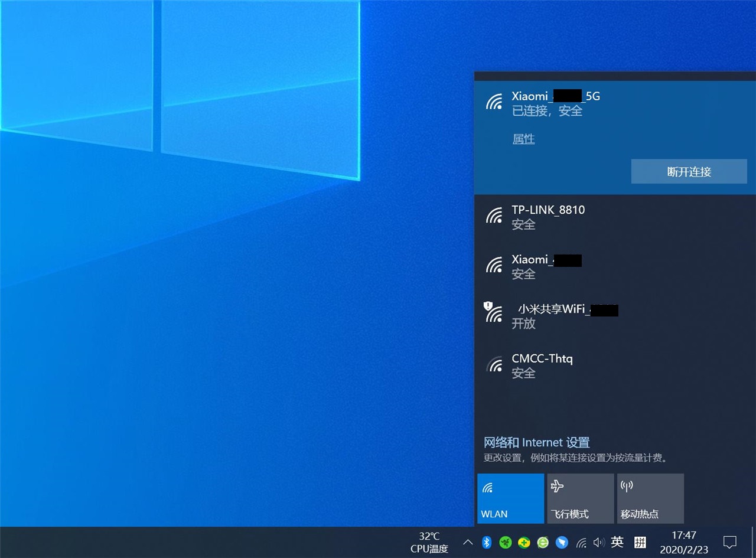Open the green 360 browser tray icon
This screenshot has height=558, width=756.
point(543,542)
